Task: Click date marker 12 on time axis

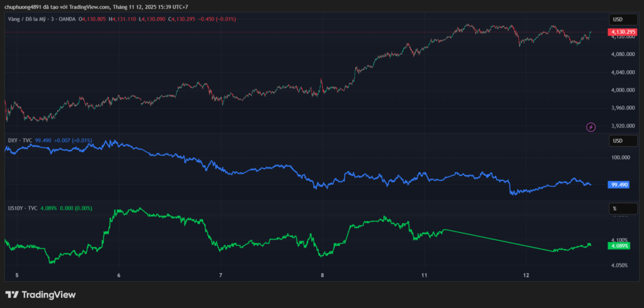Action: (526, 275)
